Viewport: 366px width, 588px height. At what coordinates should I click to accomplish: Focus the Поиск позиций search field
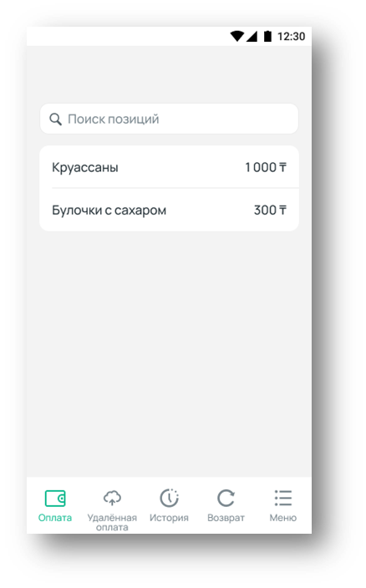coord(169,119)
